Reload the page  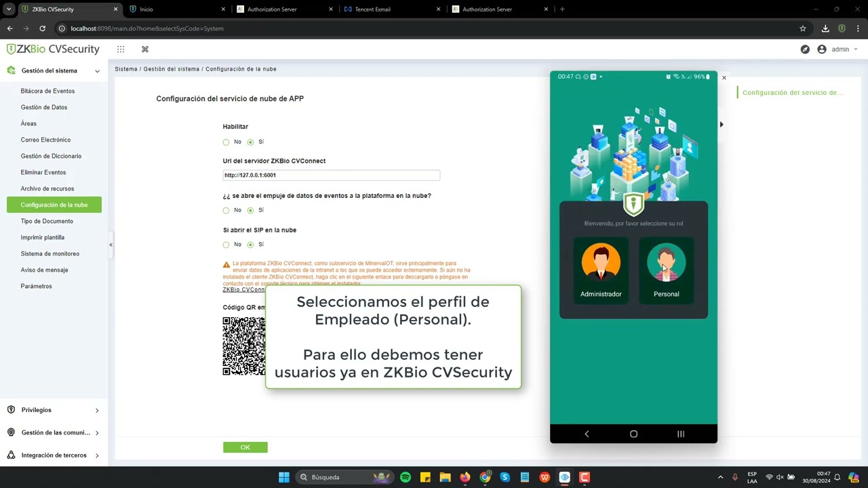[42, 28]
